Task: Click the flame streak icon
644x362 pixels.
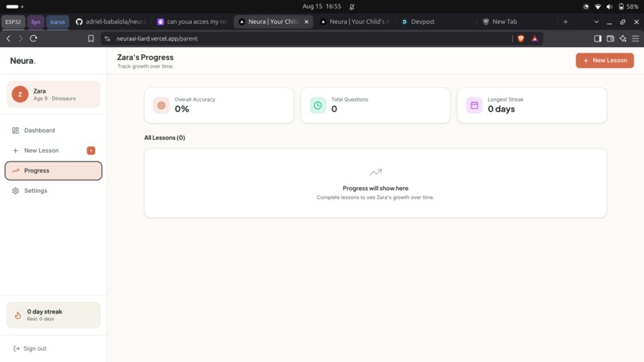Action: [x=18, y=315]
